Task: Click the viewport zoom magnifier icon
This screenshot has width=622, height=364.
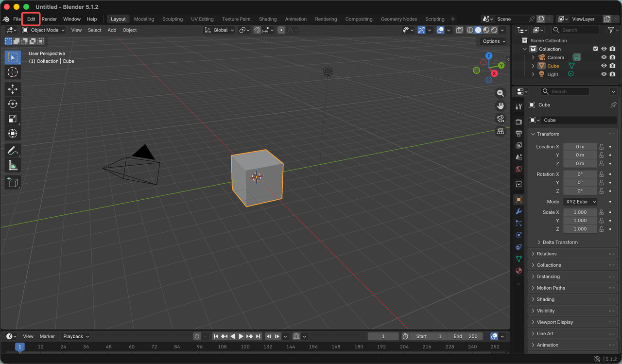Action: 501,93
